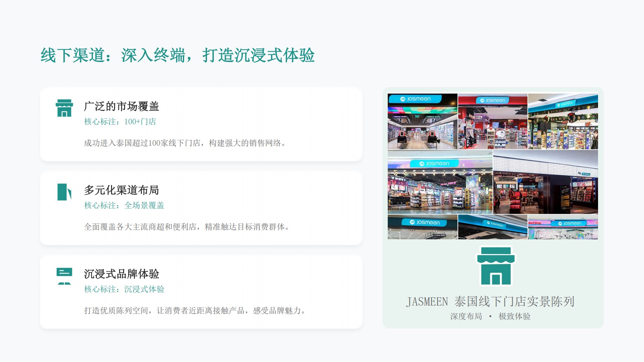Click the display board icon beside 沉浸式品牌体验

coord(64,276)
